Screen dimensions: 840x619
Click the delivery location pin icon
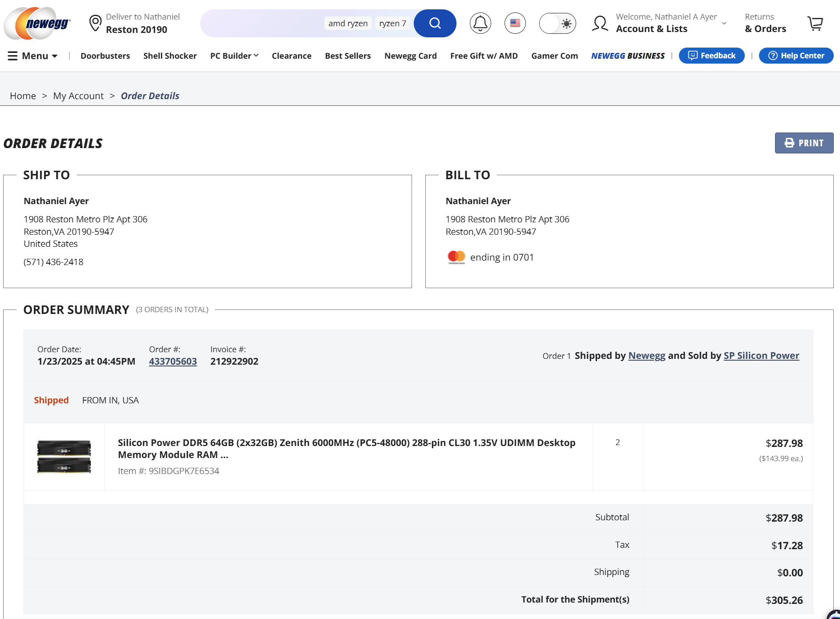95,23
